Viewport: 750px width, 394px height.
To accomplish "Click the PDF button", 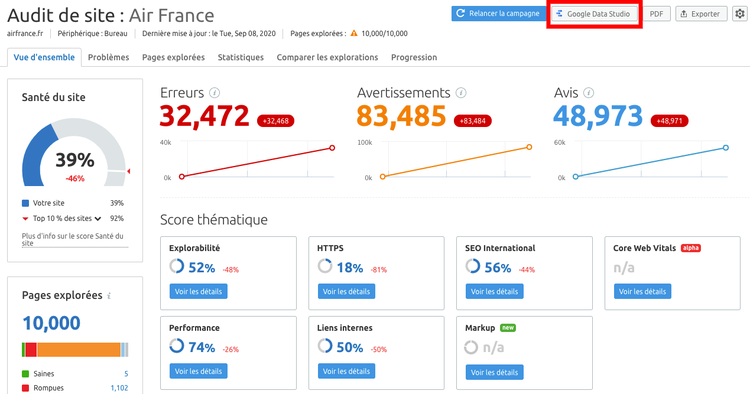I will click(656, 14).
